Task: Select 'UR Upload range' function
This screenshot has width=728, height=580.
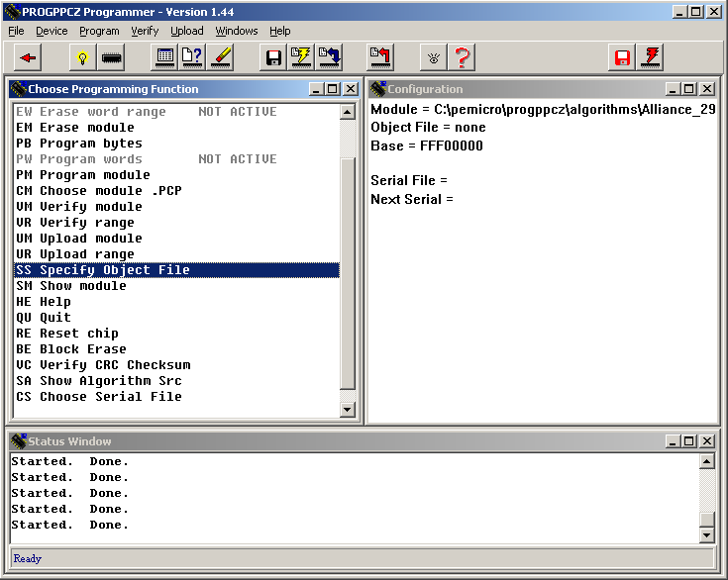Action: tap(177, 253)
